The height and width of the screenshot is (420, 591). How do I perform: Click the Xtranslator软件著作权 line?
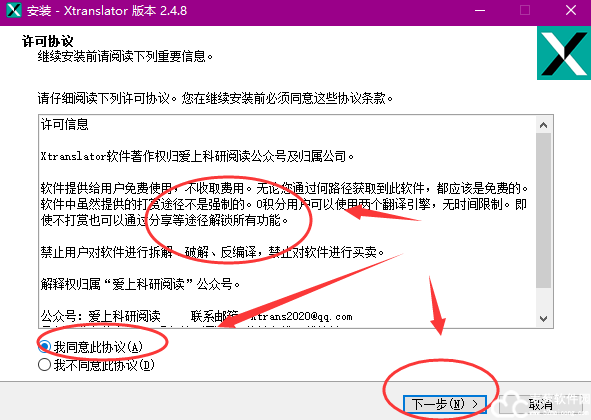(197, 156)
